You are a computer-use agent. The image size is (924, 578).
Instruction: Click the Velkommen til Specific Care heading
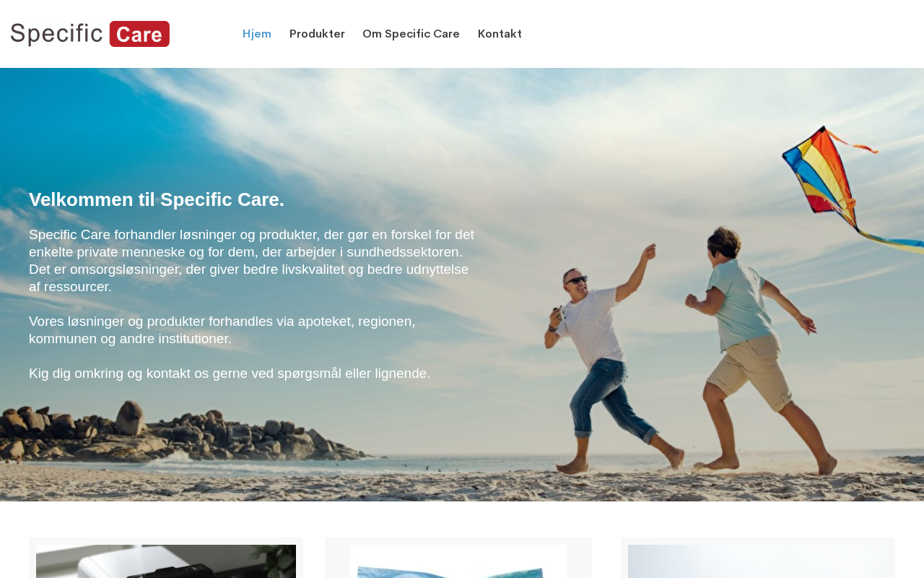tap(157, 199)
